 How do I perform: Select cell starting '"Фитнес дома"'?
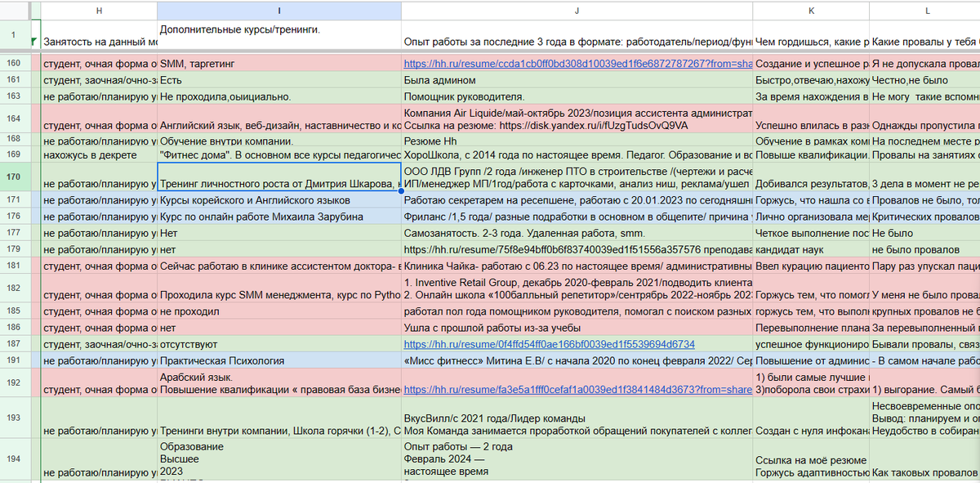coord(278,154)
